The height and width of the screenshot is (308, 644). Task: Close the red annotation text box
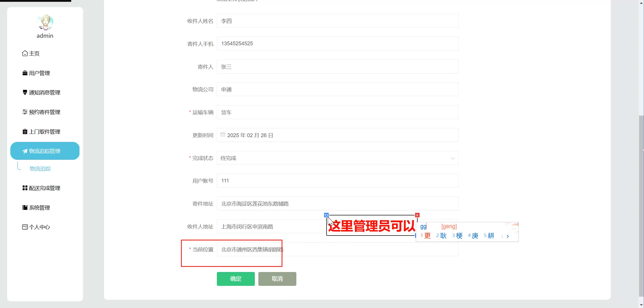(x=417, y=215)
